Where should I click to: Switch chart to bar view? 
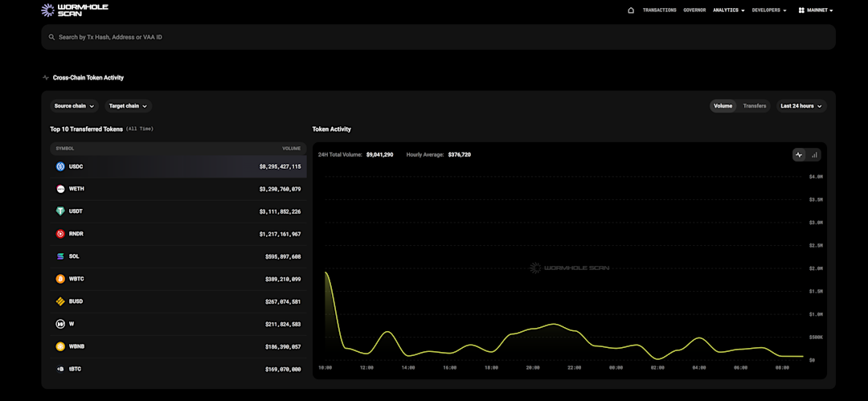tap(813, 155)
